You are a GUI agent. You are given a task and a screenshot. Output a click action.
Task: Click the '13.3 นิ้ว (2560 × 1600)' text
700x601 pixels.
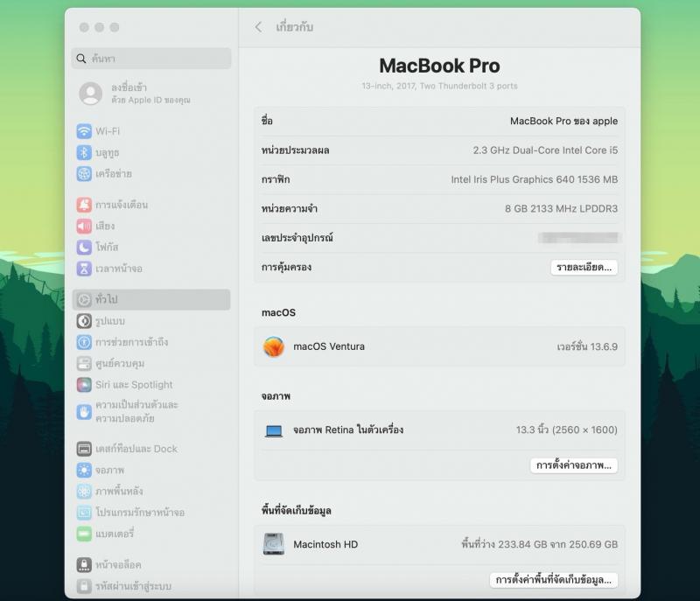click(x=567, y=430)
